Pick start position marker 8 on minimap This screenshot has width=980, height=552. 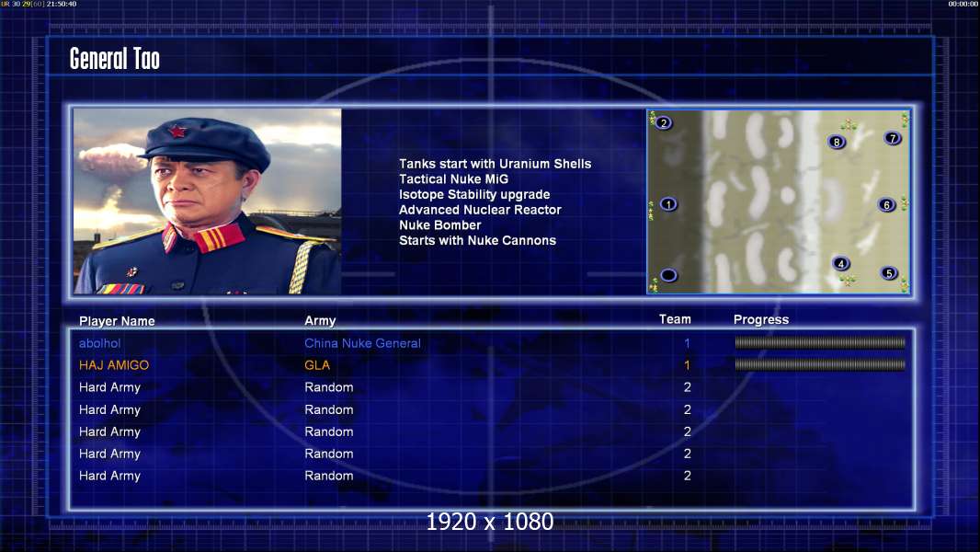(x=837, y=142)
